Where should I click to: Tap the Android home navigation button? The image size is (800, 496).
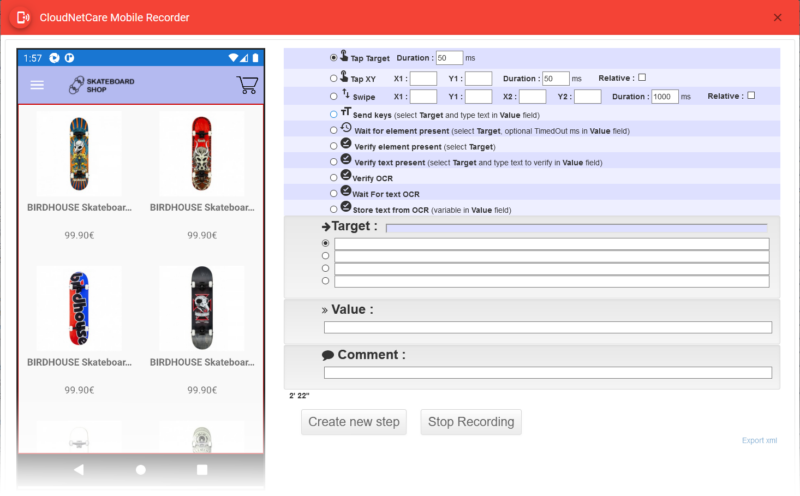(141, 469)
